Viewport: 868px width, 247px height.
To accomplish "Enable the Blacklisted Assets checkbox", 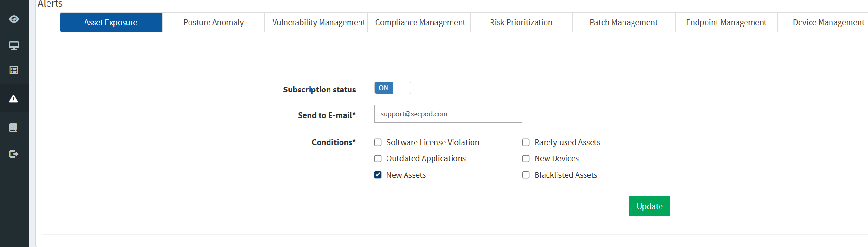I will click(526, 175).
